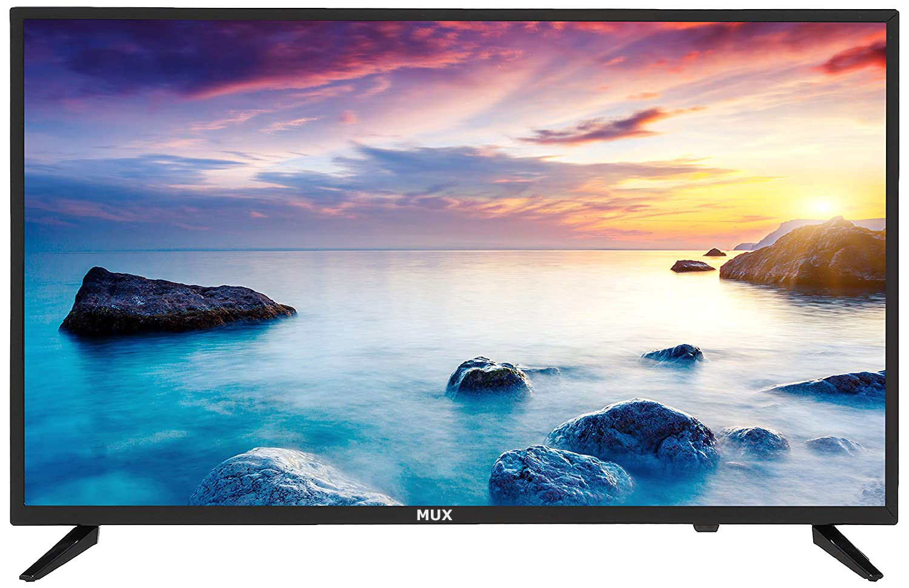Click the MUX brand logo on the bezel

pyautogui.click(x=434, y=516)
